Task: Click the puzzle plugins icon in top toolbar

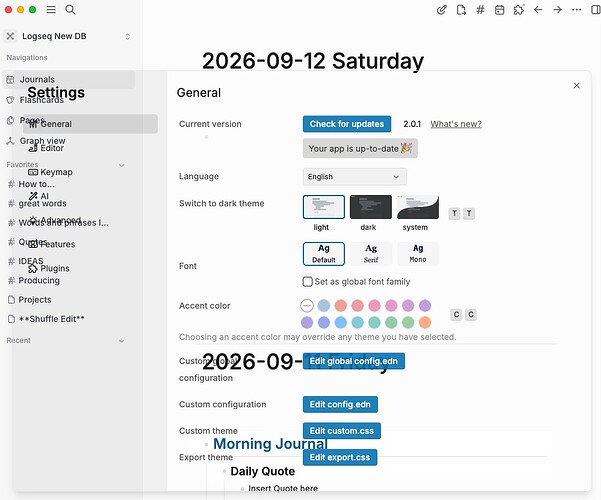Action: [519, 10]
